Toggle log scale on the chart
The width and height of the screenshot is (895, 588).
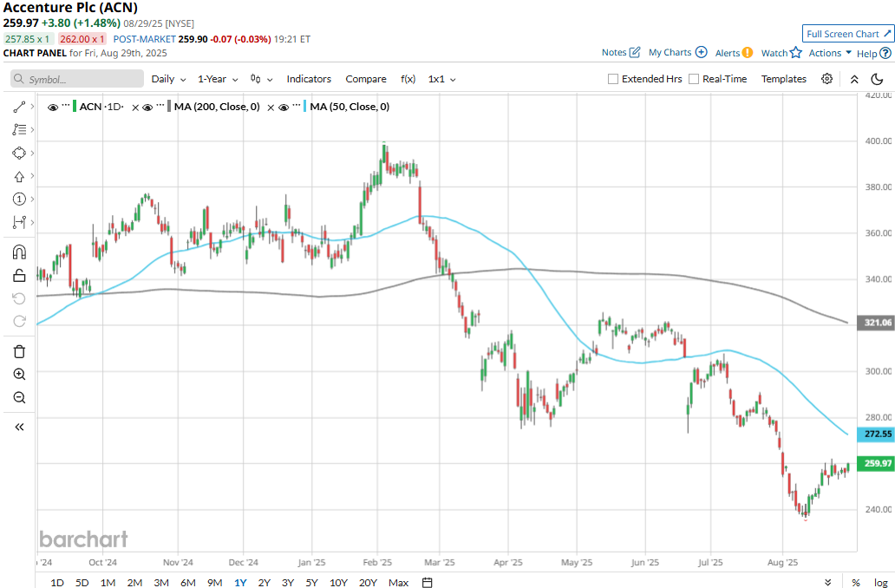[x=881, y=582]
